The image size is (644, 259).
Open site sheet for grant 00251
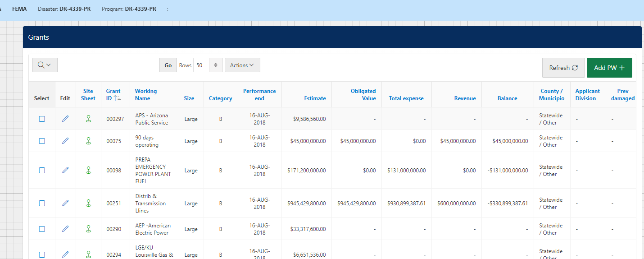coord(88,203)
